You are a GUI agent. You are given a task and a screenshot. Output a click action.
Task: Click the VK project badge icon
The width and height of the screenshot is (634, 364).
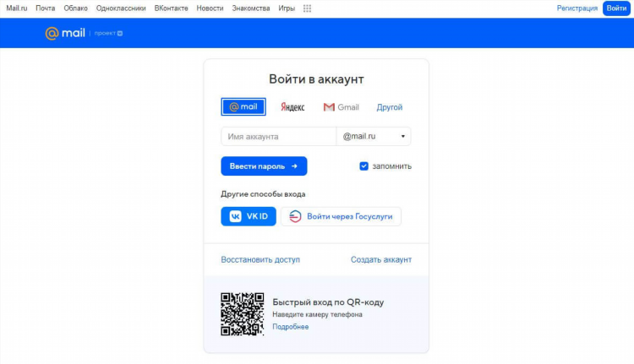coord(120,33)
